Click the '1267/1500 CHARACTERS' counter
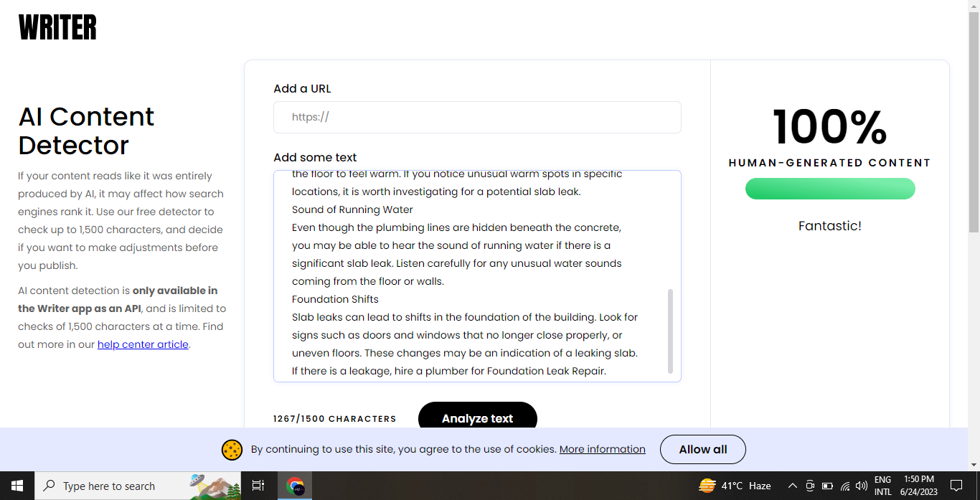The width and height of the screenshot is (980, 500). (335, 418)
